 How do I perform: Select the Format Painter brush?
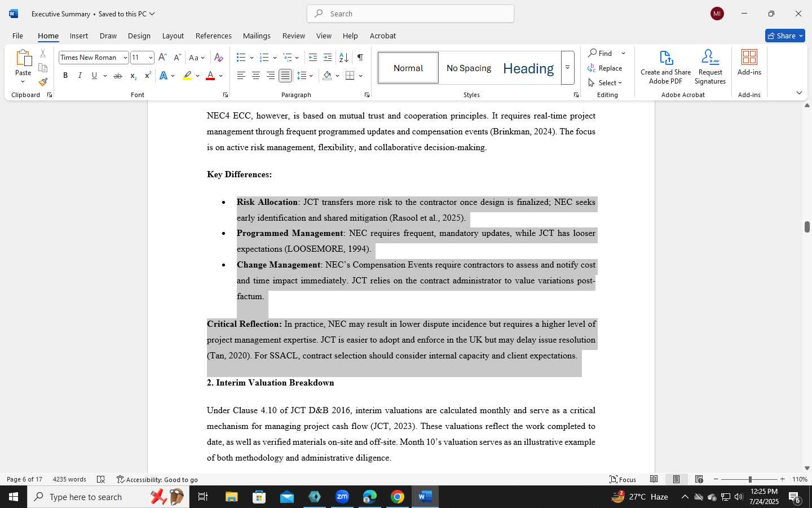pos(43,82)
